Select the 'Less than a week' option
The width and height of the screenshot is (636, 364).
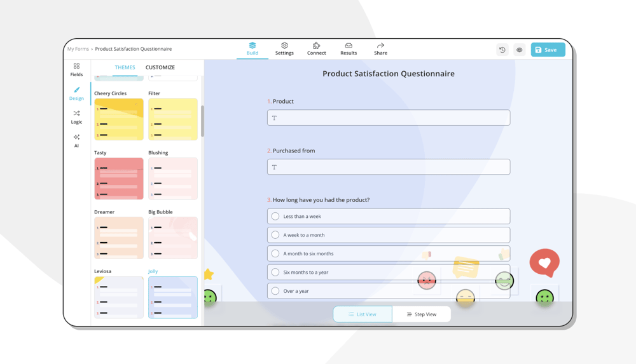(x=275, y=217)
